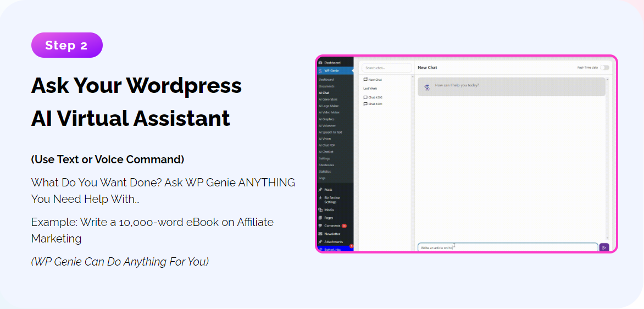Click the Posts menu label
The width and height of the screenshot is (644, 309).
coord(328,190)
